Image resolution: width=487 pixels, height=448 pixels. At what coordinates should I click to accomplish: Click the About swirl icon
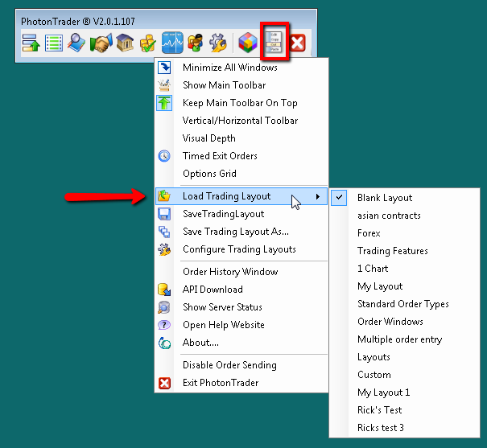point(164,343)
